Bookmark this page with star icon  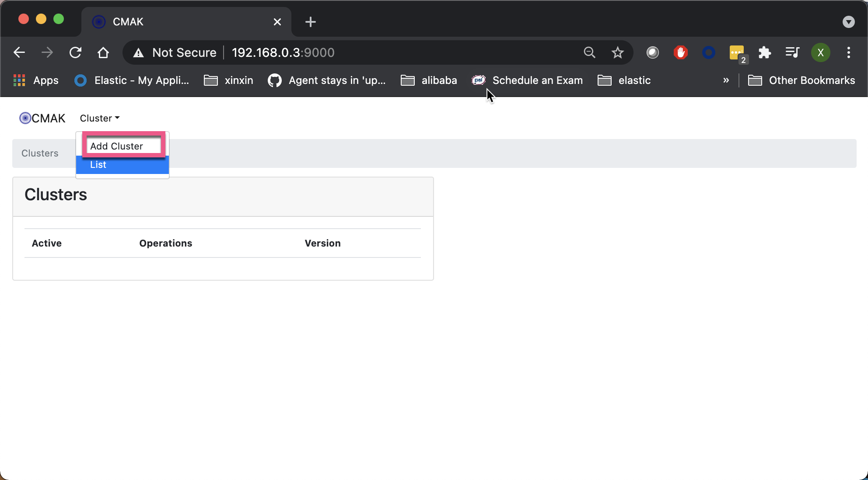click(617, 53)
